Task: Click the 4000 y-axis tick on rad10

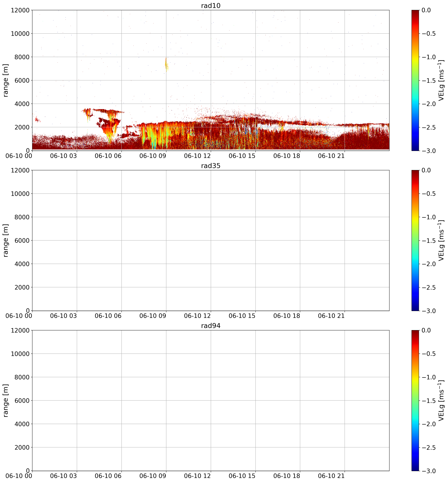Action: pos(22,104)
